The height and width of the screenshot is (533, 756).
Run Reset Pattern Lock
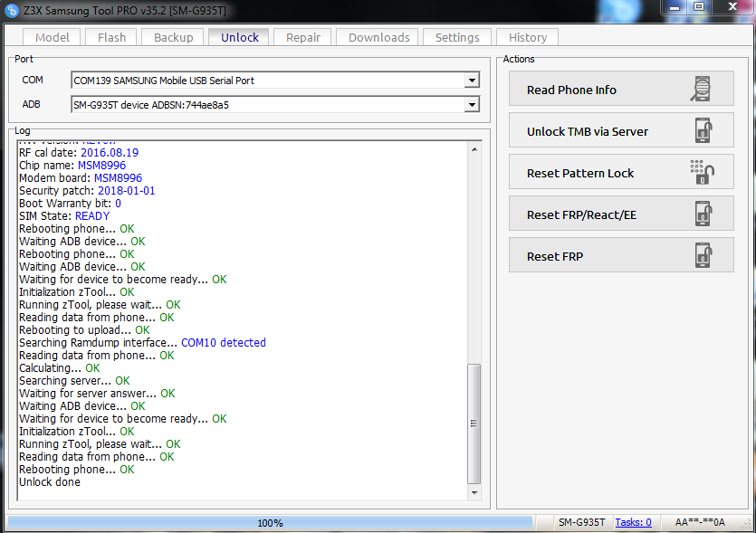pyautogui.click(x=621, y=172)
